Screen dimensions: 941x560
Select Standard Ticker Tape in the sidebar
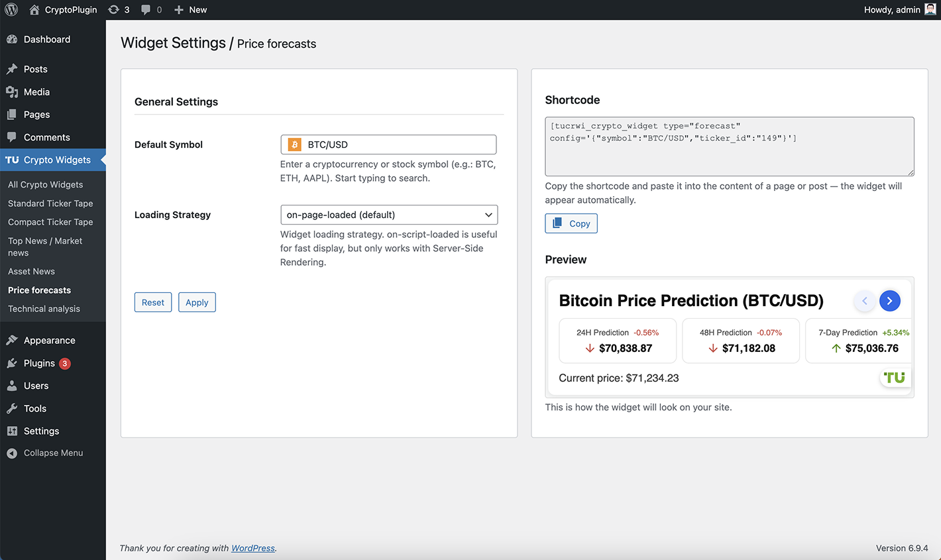pos(51,203)
